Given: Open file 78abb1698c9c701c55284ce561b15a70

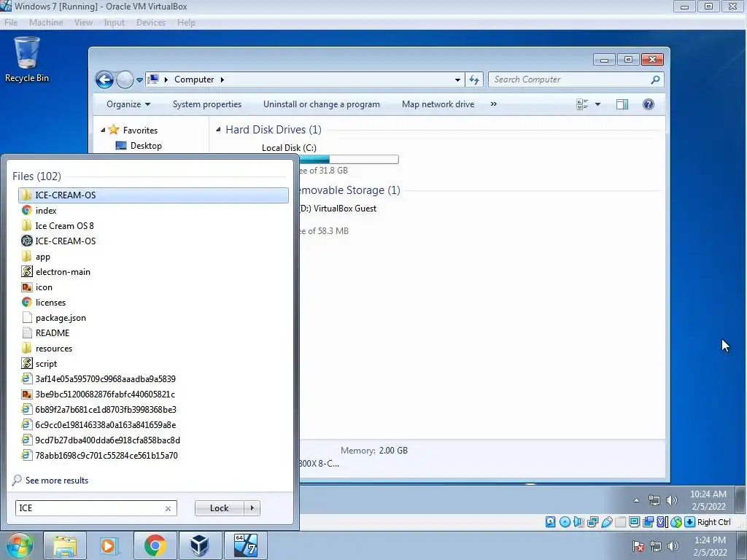Looking at the screenshot, I should [x=153, y=455].
